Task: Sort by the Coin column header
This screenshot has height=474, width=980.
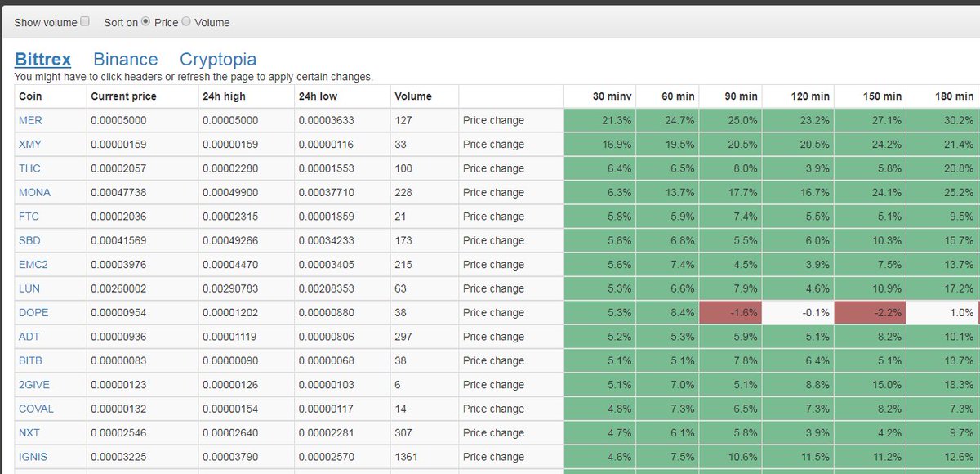Action: tap(50, 96)
